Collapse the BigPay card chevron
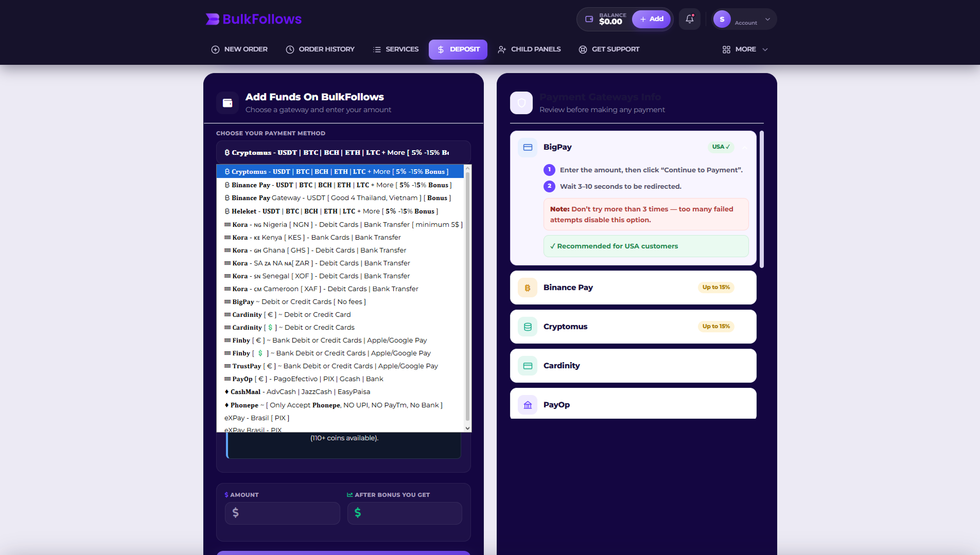Screen dimensions: 980x555 [x=745, y=147]
